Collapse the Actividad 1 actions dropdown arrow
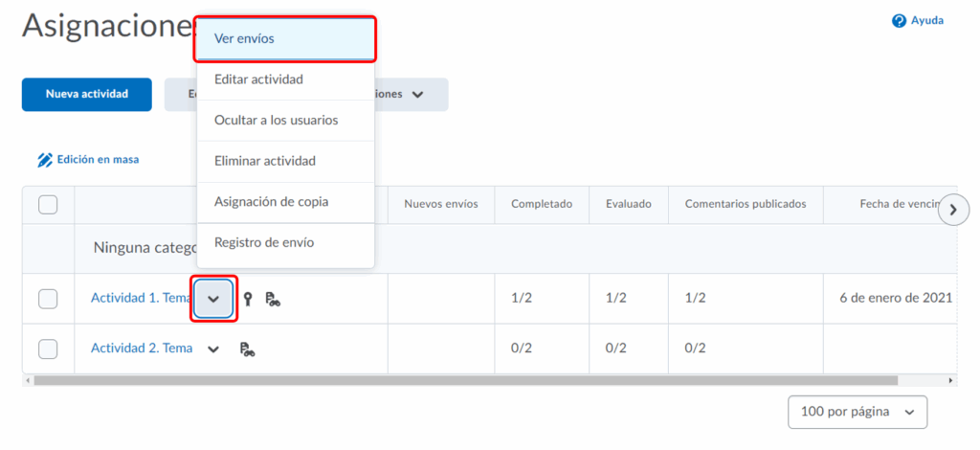 pos(214,299)
